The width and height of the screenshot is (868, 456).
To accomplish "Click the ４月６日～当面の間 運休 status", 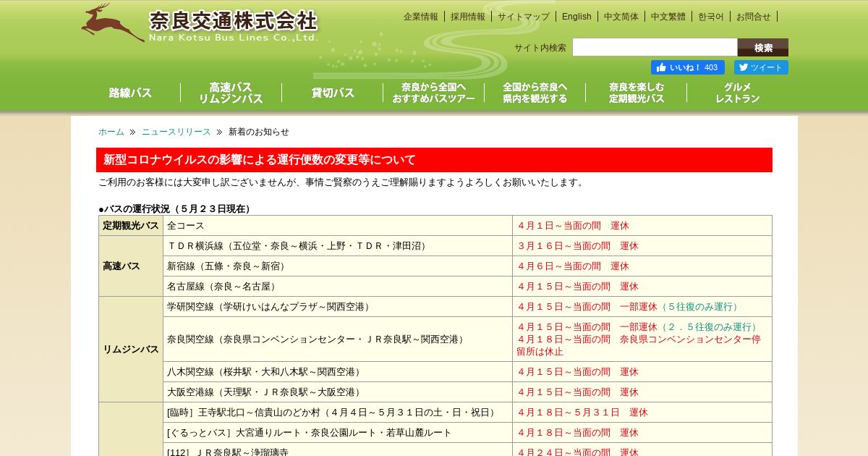I will coord(573,266).
